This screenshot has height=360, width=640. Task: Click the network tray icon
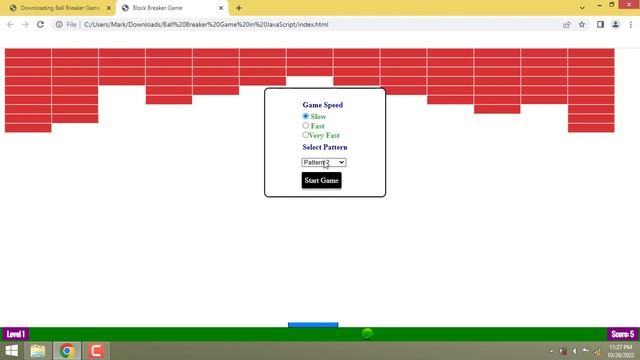click(598, 351)
